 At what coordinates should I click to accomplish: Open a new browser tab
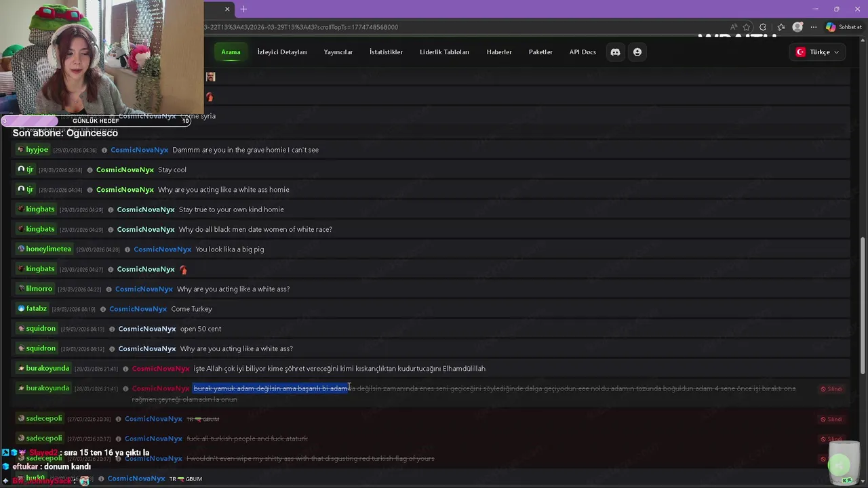click(x=243, y=9)
